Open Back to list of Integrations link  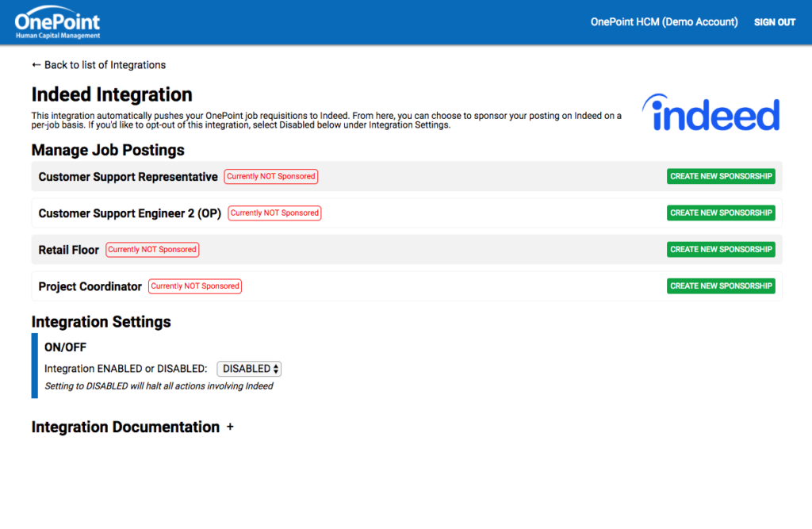click(98, 65)
